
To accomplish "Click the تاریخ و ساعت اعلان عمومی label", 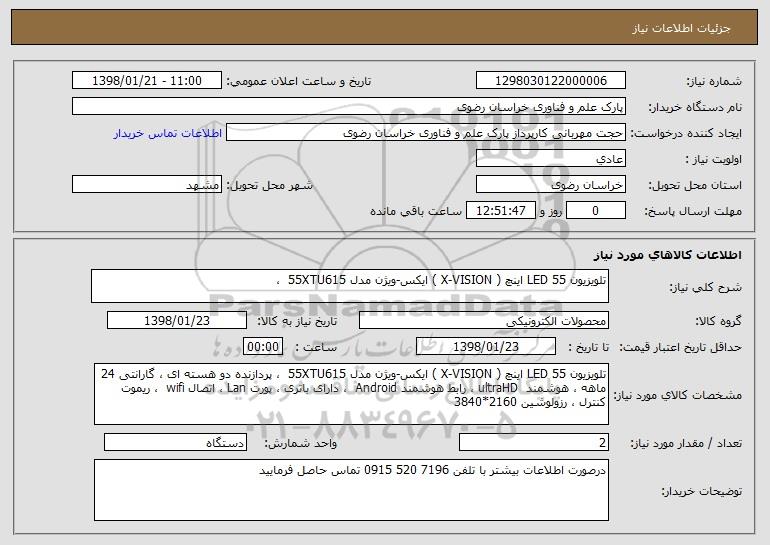I will 299,81.
